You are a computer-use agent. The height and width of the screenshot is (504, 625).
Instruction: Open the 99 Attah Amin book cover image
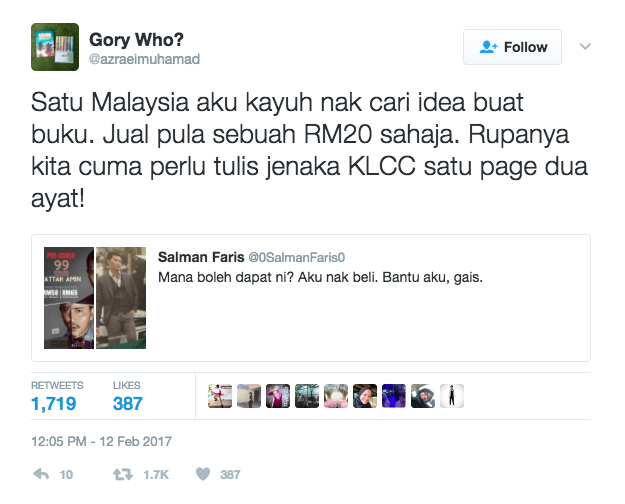coord(69,298)
